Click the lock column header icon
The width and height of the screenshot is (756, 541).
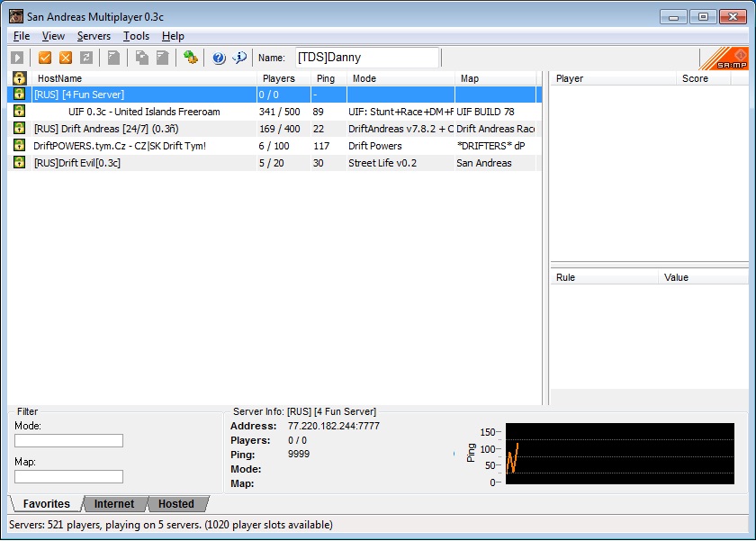[x=19, y=78]
